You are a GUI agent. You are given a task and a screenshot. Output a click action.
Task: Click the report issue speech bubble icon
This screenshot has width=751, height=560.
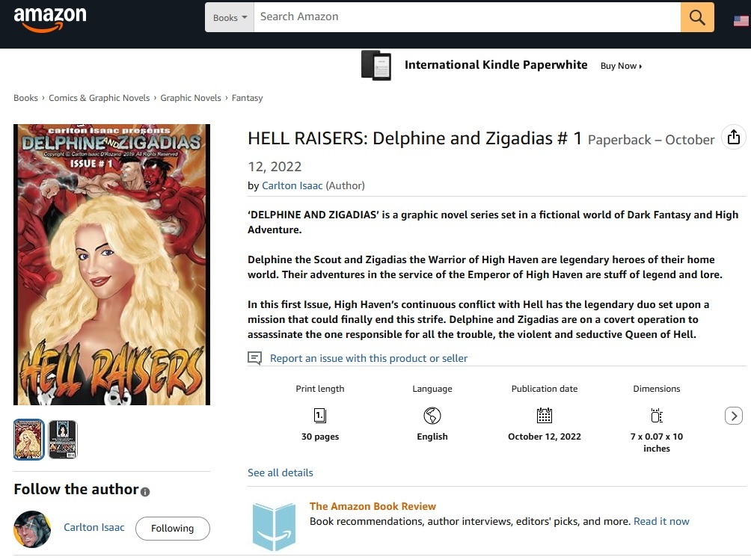tap(255, 358)
